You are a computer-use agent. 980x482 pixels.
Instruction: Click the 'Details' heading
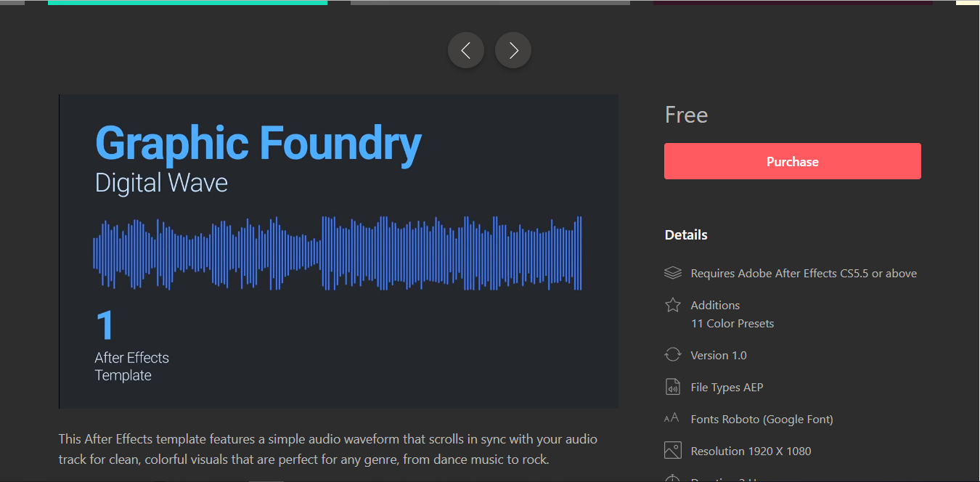click(x=686, y=234)
